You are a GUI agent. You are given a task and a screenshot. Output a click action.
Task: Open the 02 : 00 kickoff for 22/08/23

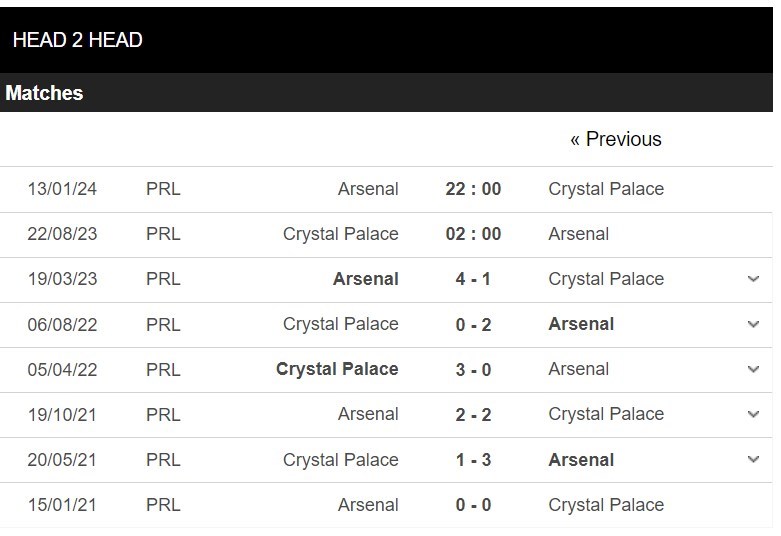(473, 234)
